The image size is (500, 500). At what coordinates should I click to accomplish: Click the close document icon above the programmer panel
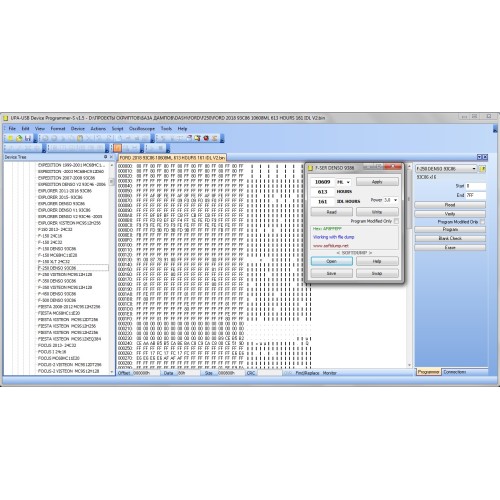coord(485,157)
